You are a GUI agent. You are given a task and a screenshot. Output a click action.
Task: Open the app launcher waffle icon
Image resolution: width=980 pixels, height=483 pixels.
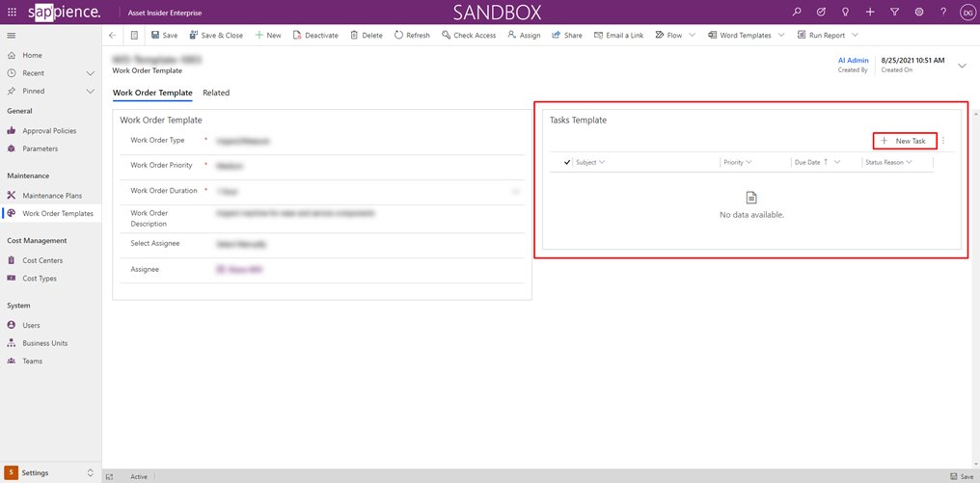[12, 13]
